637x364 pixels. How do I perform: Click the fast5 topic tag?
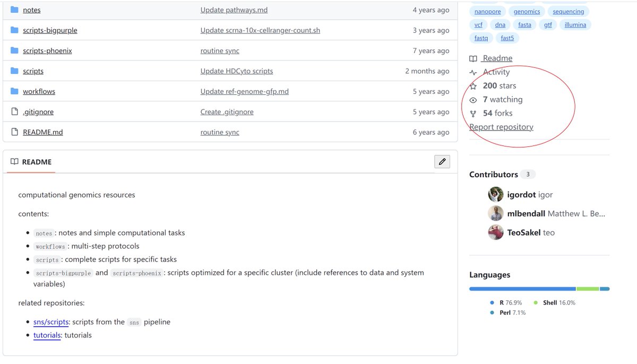pos(507,38)
